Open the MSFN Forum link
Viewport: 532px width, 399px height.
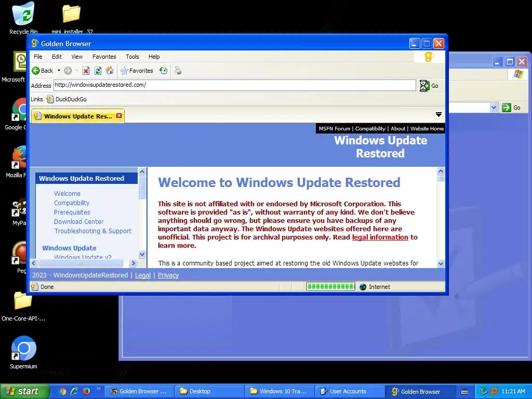pyautogui.click(x=335, y=129)
